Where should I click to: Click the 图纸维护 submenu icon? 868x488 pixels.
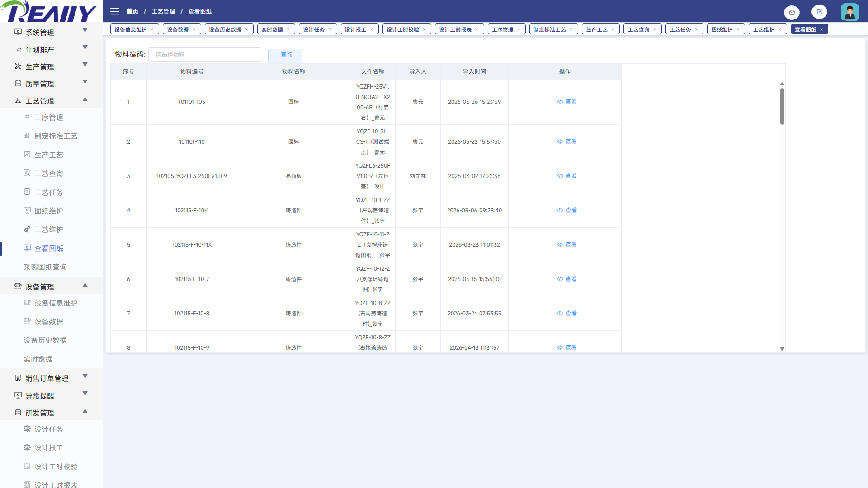(27, 211)
